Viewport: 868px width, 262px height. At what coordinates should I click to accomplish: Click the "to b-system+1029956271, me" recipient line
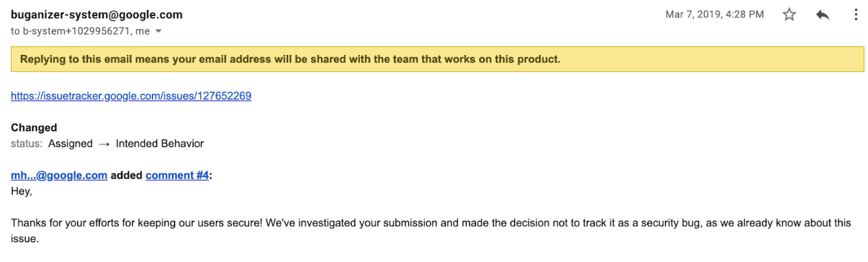tap(80, 31)
